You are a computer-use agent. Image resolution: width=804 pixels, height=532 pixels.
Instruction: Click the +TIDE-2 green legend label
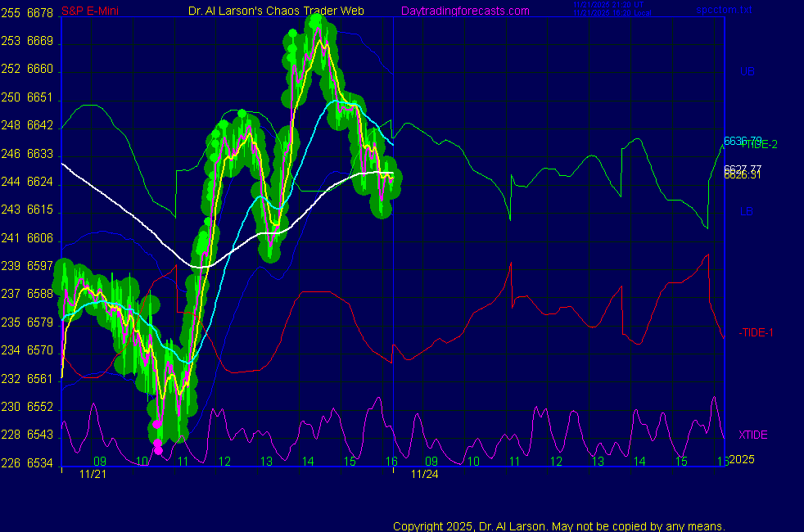point(758,145)
